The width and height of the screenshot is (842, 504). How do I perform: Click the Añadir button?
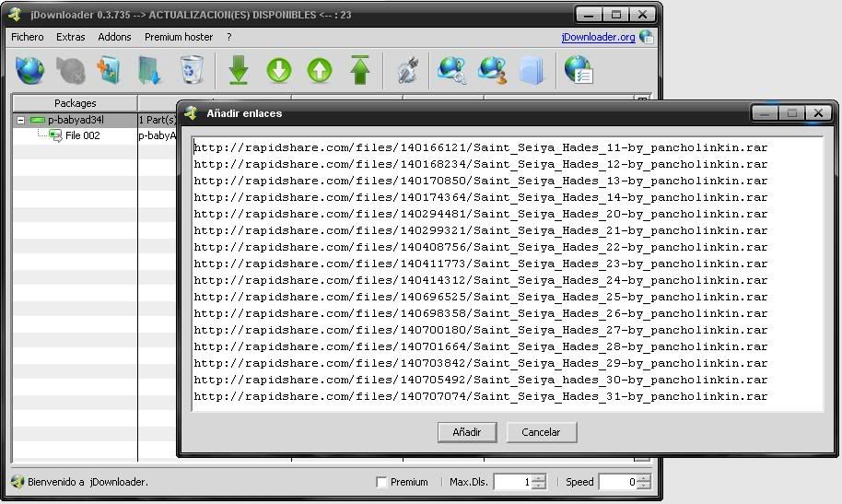tap(467, 432)
